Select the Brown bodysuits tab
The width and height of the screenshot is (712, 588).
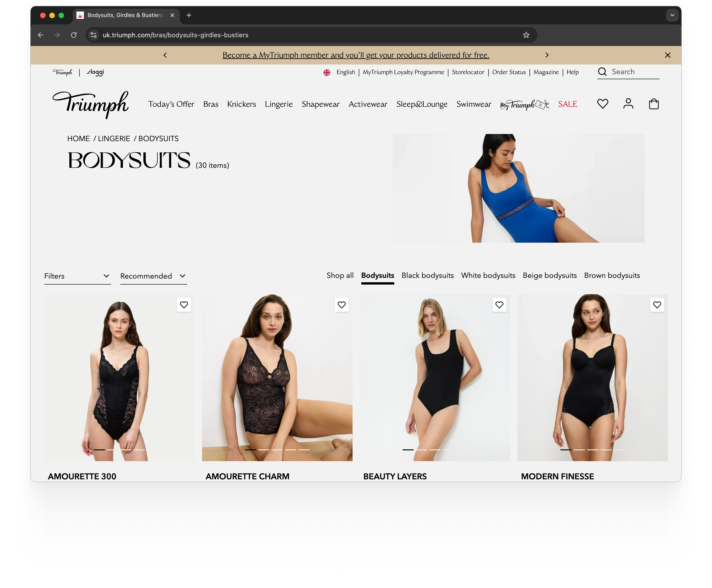[612, 276]
